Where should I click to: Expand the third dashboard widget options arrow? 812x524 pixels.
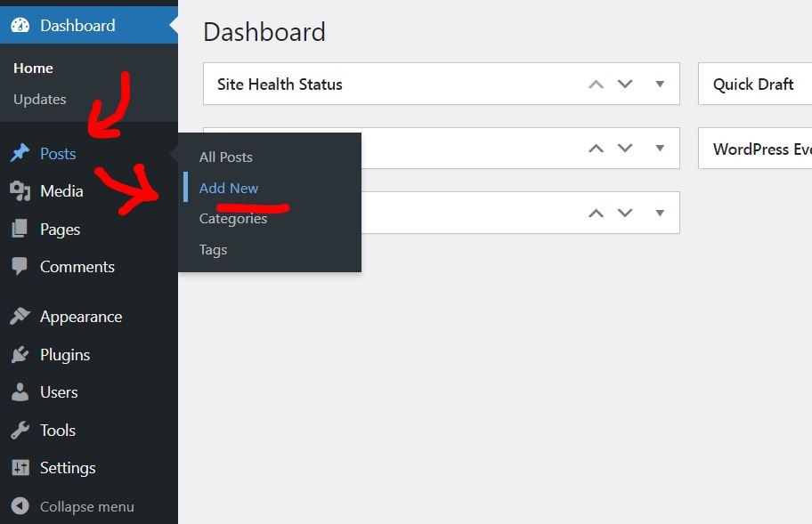tap(659, 213)
